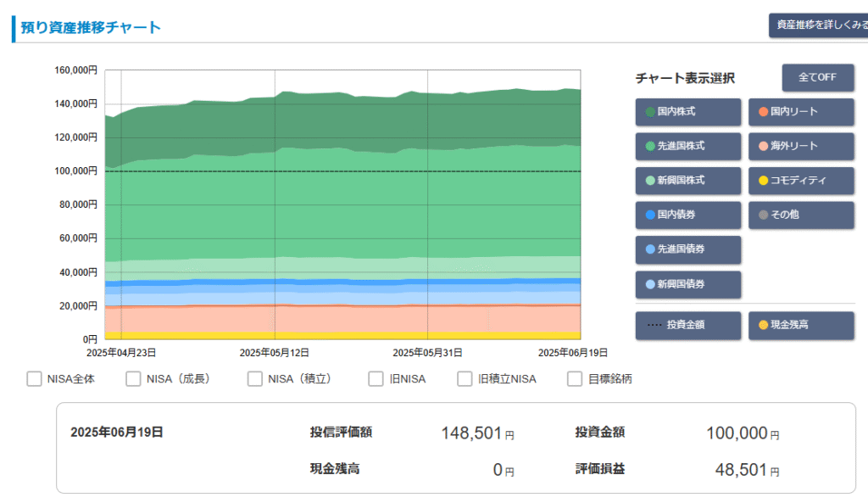Click the チャート表示選択 label
This screenshot has height=503, width=868.
tap(685, 78)
